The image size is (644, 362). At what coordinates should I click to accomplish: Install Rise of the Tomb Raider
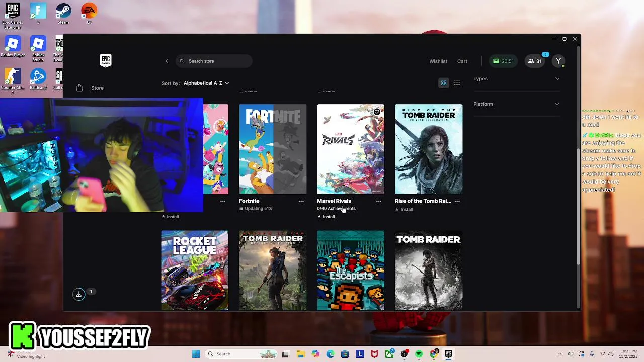coord(404,209)
